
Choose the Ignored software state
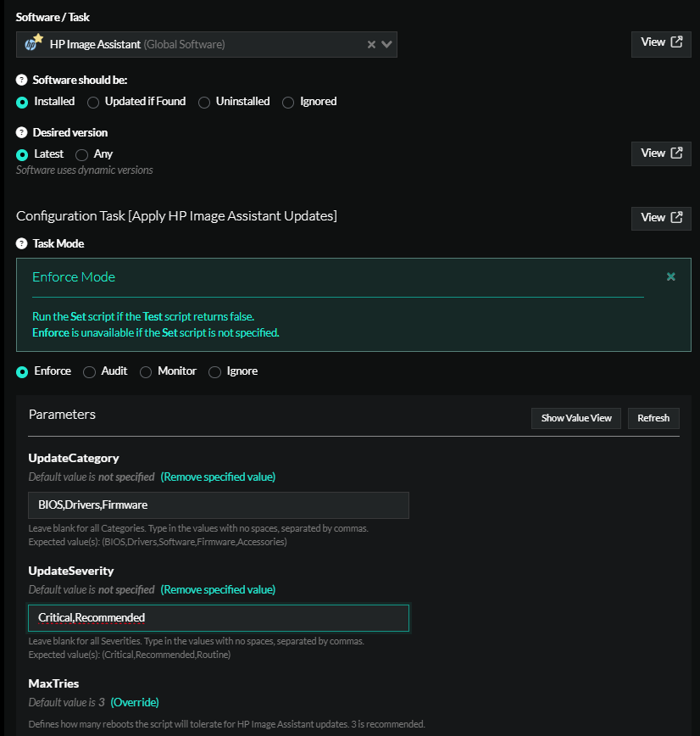click(x=288, y=103)
